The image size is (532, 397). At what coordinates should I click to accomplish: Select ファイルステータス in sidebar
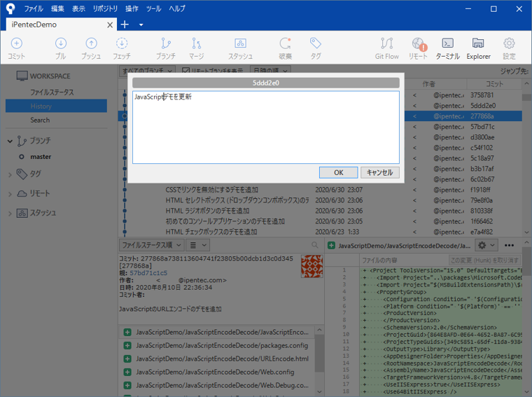click(x=52, y=92)
